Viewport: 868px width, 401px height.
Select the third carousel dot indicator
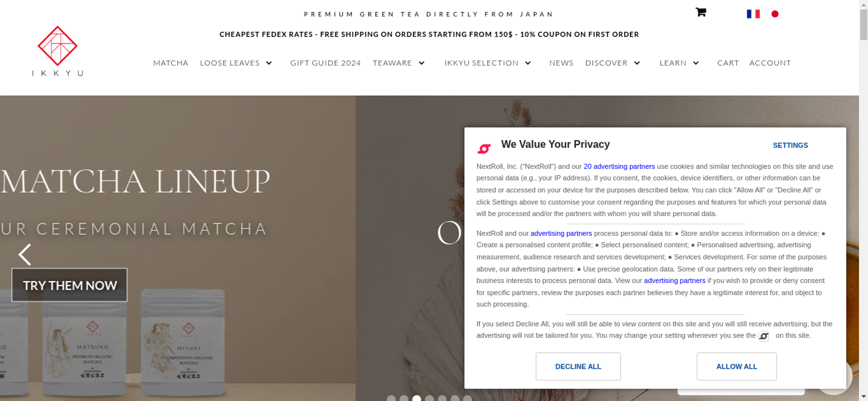(417, 398)
